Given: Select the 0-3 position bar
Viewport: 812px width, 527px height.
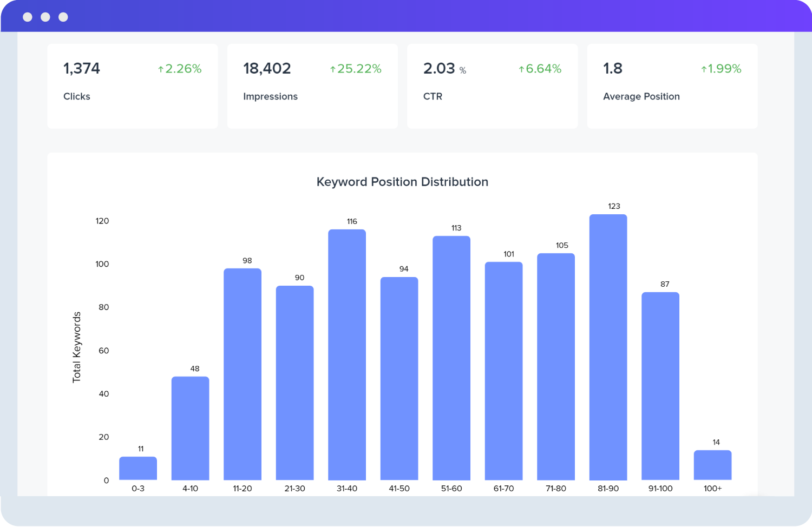Looking at the screenshot, I should [138, 469].
